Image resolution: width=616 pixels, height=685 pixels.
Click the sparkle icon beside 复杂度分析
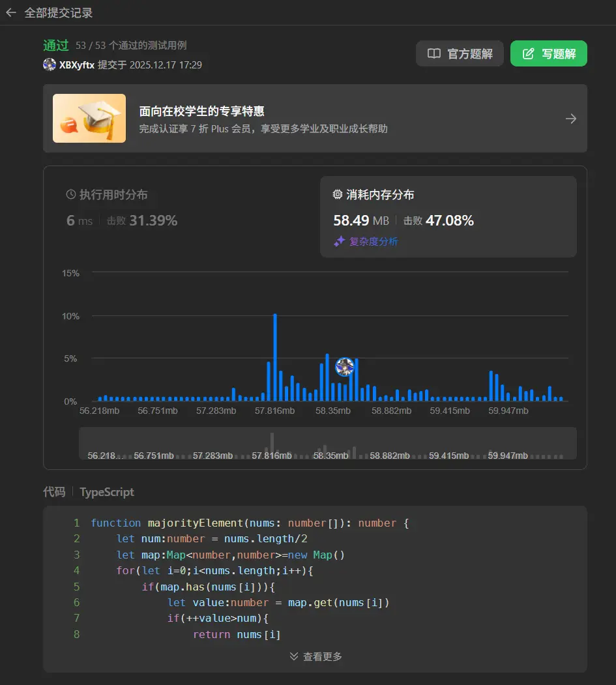[x=339, y=242]
